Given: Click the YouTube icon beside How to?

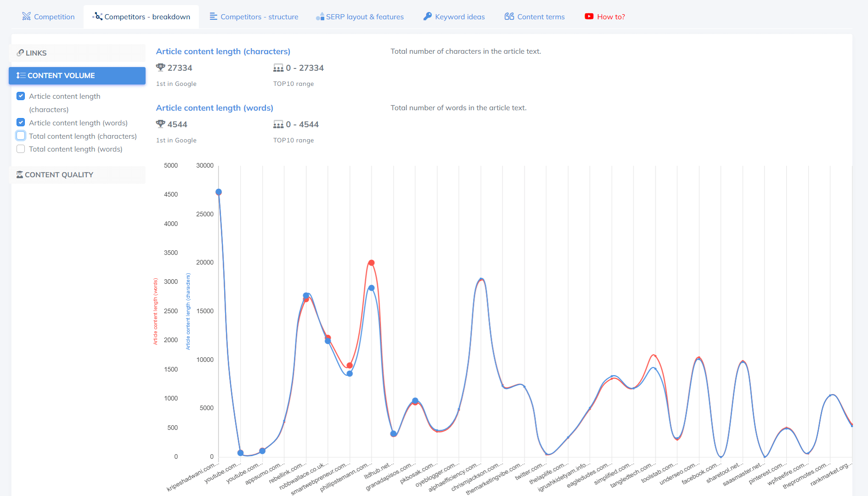Looking at the screenshot, I should [x=589, y=17].
